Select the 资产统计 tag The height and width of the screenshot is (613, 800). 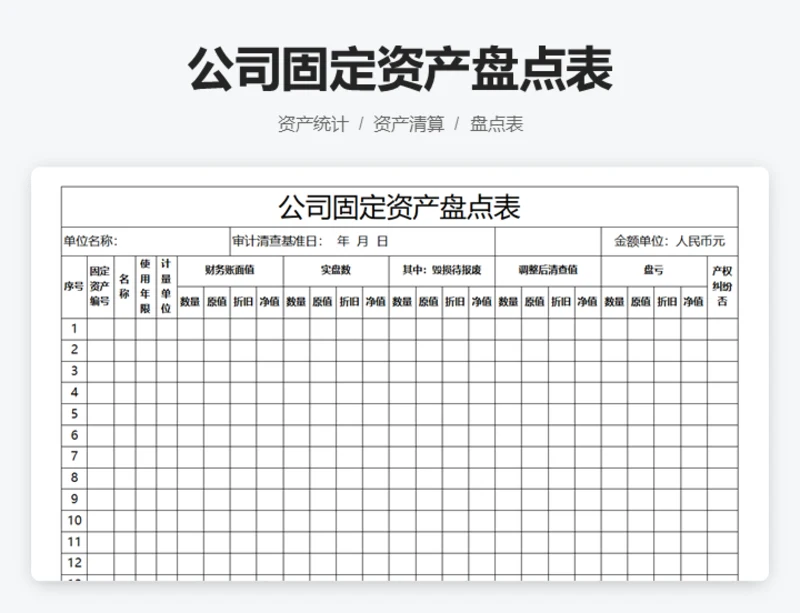[x=313, y=124]
